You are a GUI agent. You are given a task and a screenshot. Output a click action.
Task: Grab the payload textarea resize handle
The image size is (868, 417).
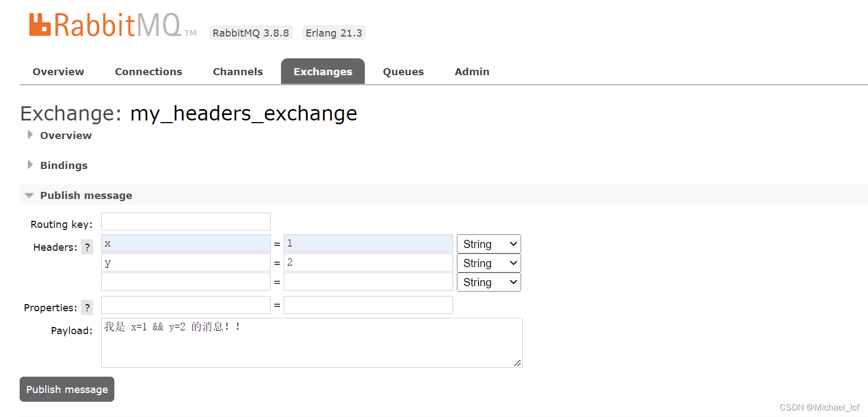click(x=517, y=363)
